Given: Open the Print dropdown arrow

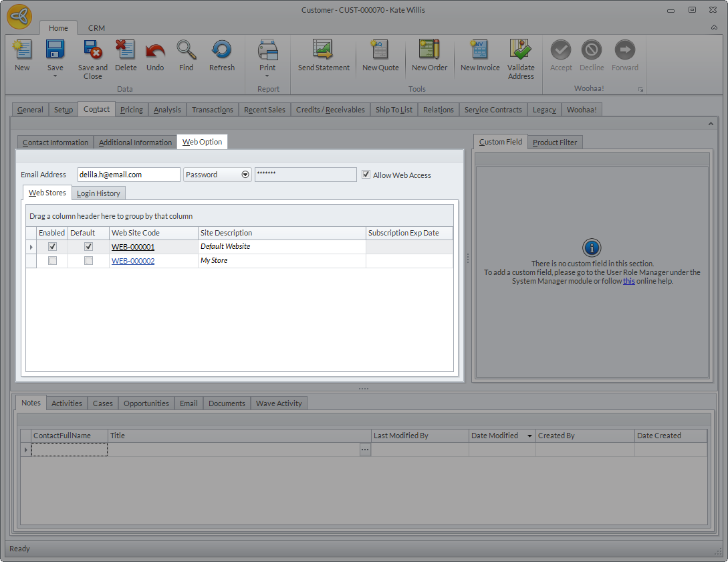Looking at the screenshot, I should (x=267, y=76).
